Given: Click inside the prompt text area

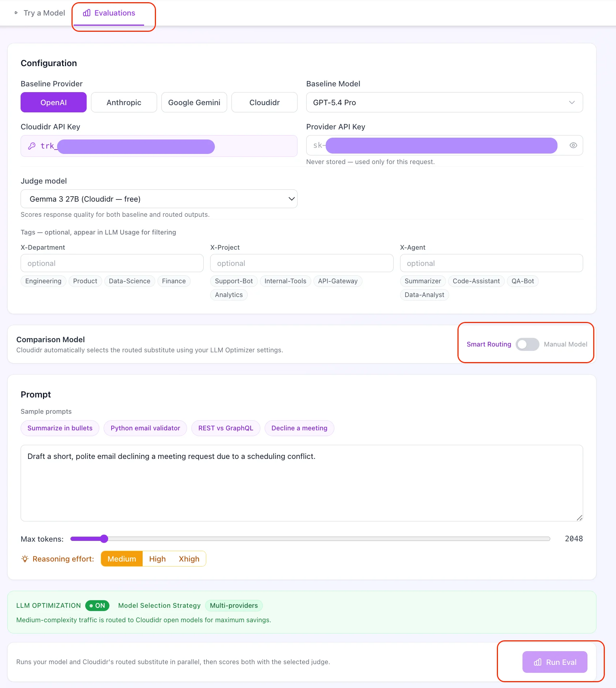Looking at the screenshot, I should click(x=302, y=483).
